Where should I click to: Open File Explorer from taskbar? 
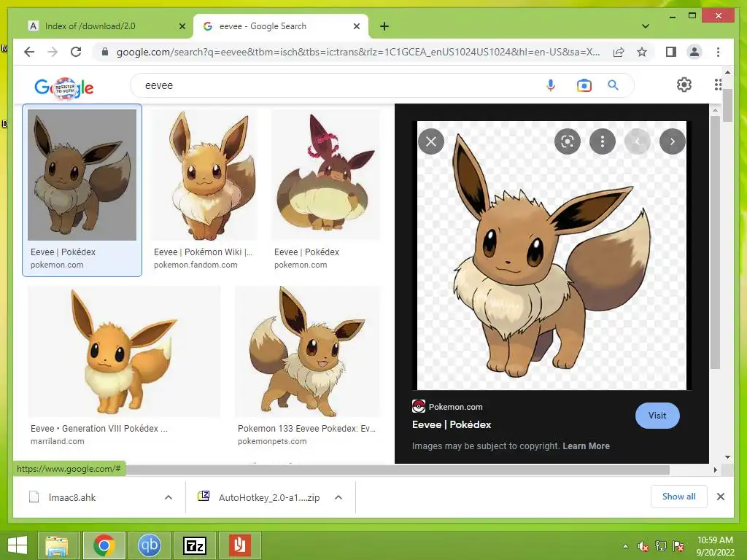(57, 545)
